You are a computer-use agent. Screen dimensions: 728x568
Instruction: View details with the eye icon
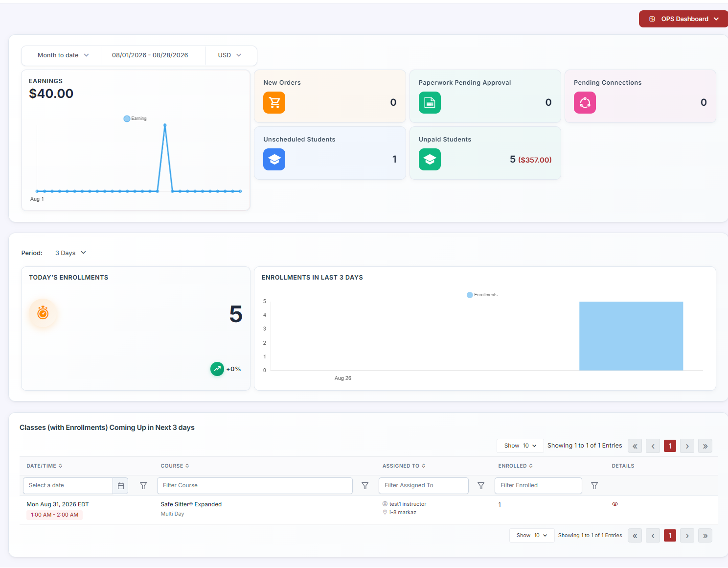coord(615,504)
